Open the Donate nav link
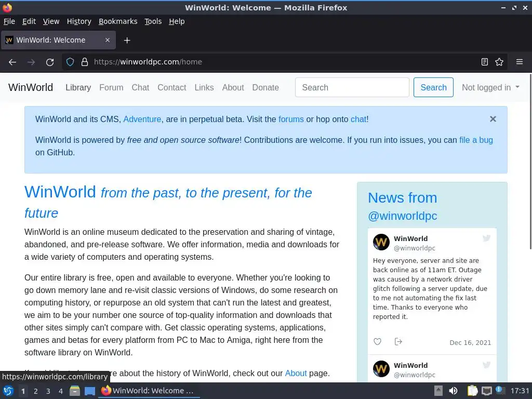532x399 pixels. (265, 87)
